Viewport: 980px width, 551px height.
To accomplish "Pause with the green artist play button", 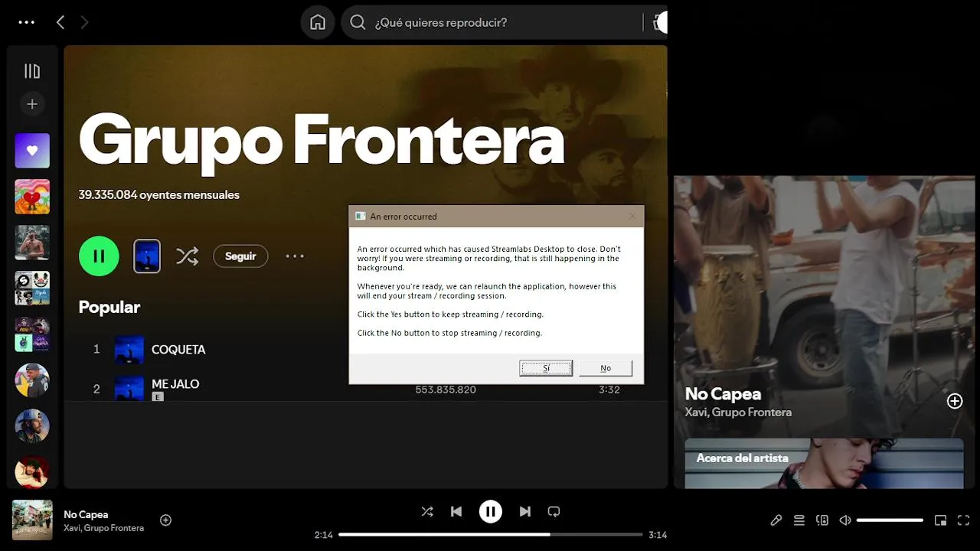I will pyautogui.click(x=99, y=256).
